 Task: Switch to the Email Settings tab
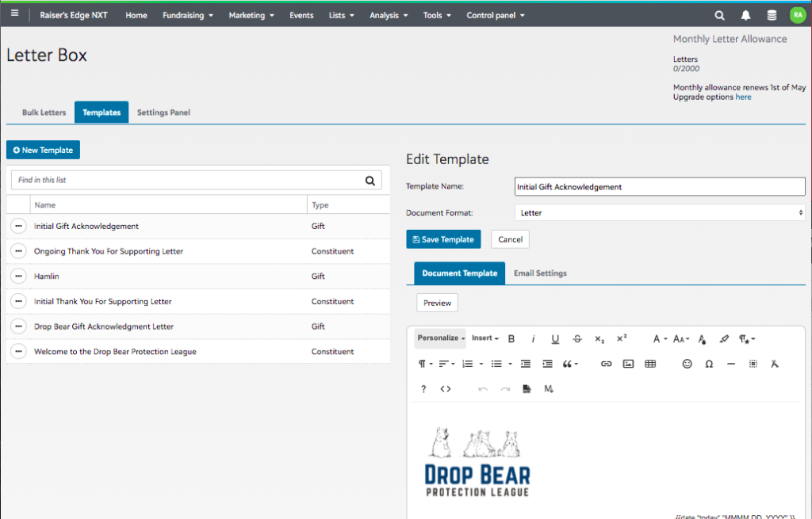point(540,273)
